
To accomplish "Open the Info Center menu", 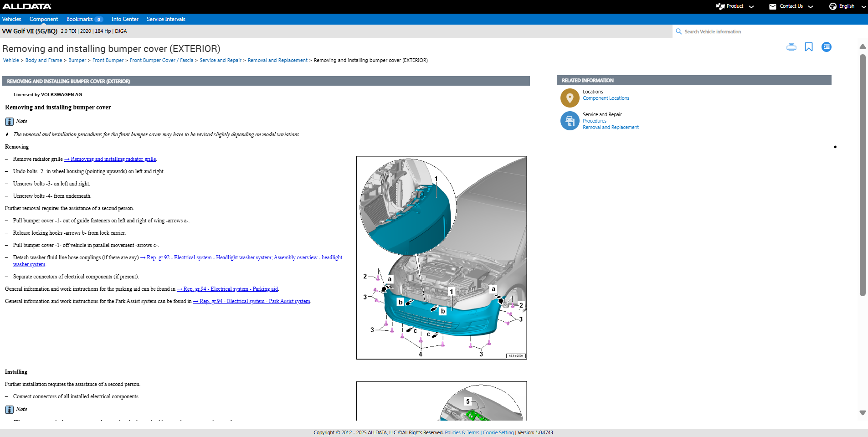I will (x=125, y=19).
